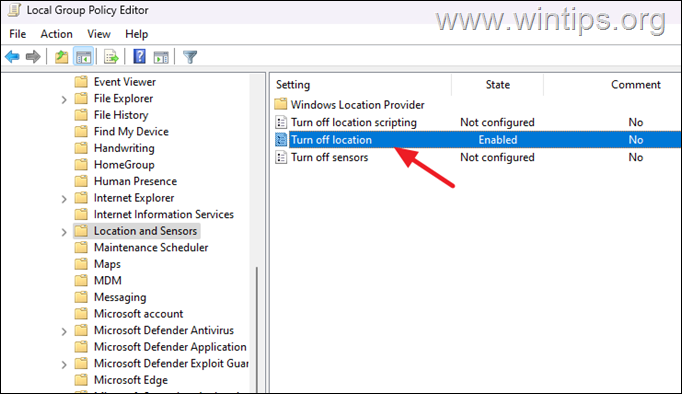Click the File History folder icon
This screenshot has height=394, width=682.
pyautogui.click(x=81, y=115)
